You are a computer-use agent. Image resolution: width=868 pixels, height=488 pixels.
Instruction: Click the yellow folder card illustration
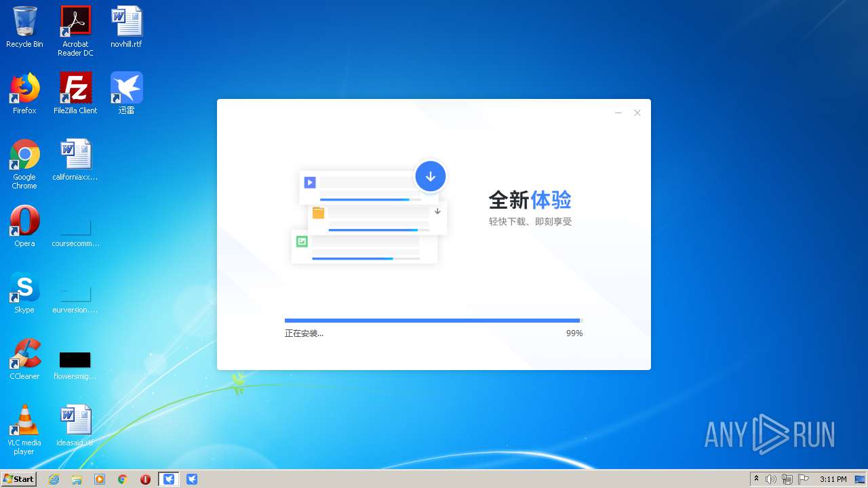[x=378, y=218]
